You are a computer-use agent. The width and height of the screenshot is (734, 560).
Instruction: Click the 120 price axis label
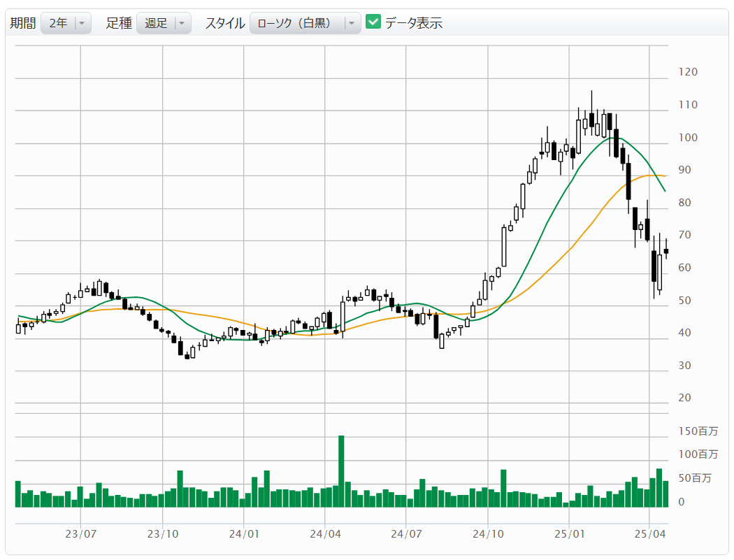[x=688, y=72]
